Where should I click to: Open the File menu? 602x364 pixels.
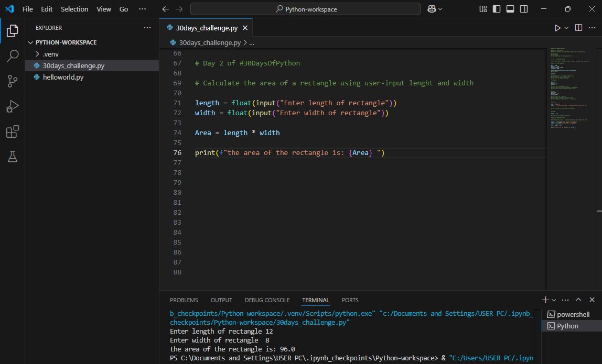[x=28, y=9]
